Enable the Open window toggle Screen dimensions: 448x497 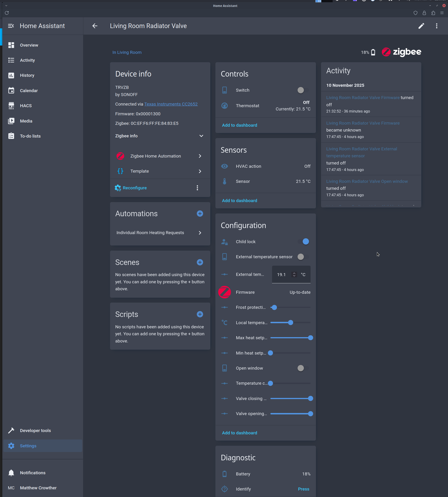point(303,368)
